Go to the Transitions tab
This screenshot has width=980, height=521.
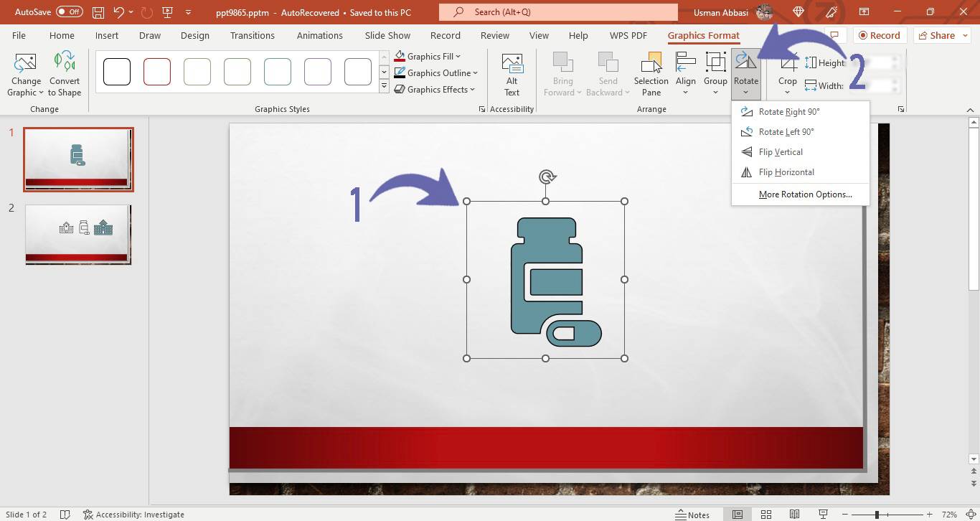coord(252,35)
